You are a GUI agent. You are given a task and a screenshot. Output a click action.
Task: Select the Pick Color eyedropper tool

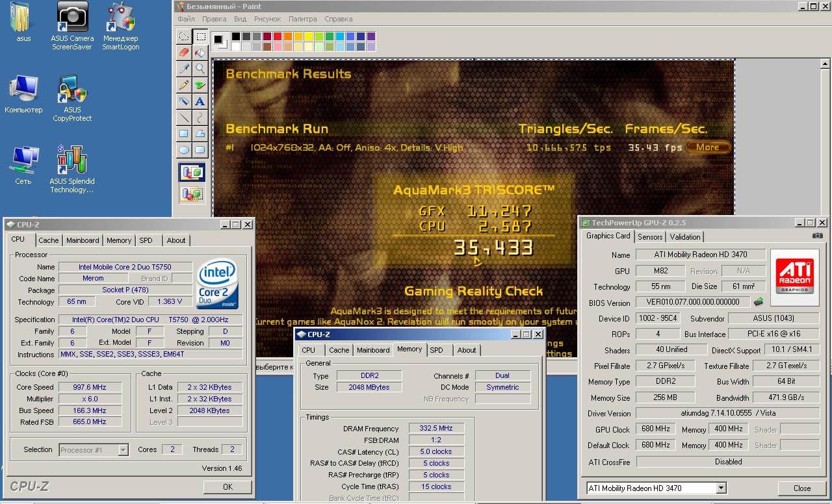(x=184, y=69)
